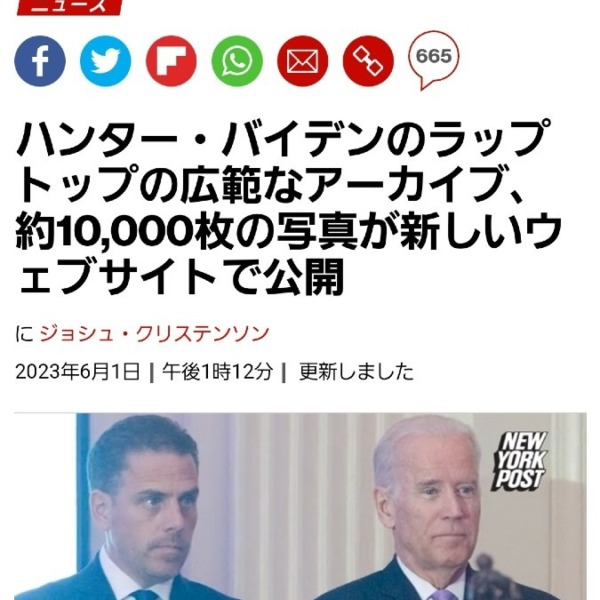This screenshot has height=600, width=600.
Task: Share the article through WhatsApp
Action: point(237,61)
